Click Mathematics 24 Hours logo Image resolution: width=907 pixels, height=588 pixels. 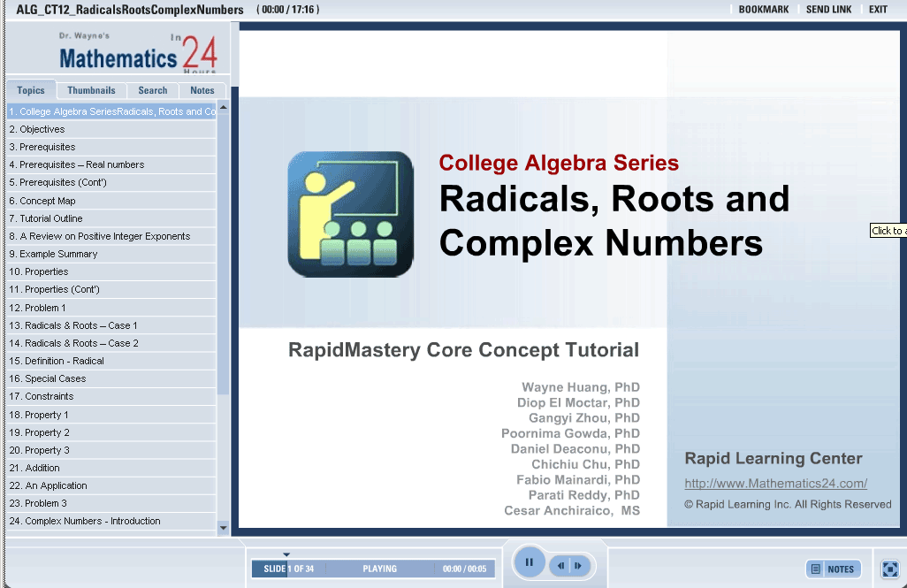pos(137,55)
